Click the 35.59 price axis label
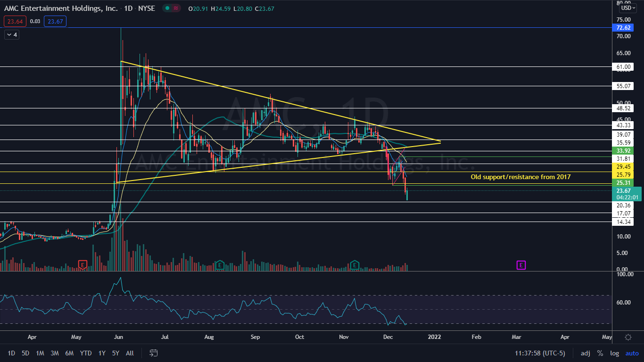Screen dimensions: 644x362 point(624,143)
